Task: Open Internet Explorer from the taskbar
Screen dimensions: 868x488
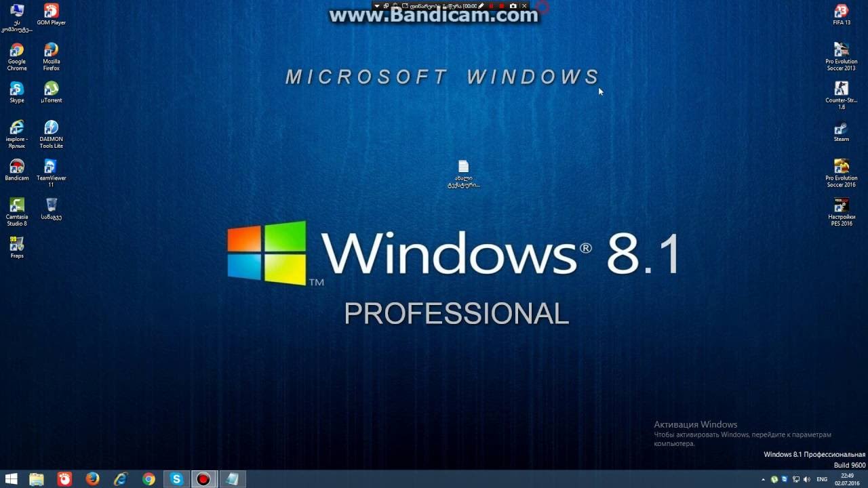Action: [120, 479]
